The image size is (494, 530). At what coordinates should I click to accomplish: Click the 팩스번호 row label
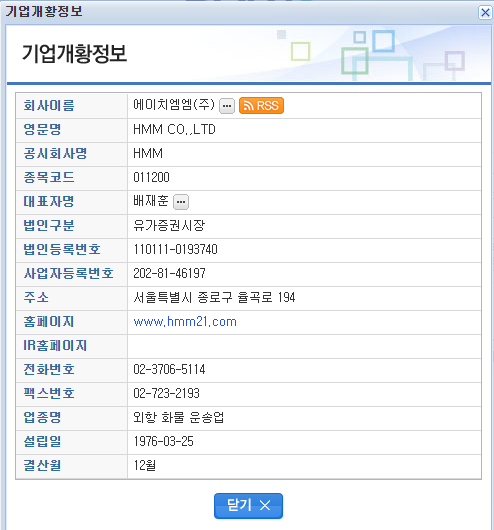49,393
